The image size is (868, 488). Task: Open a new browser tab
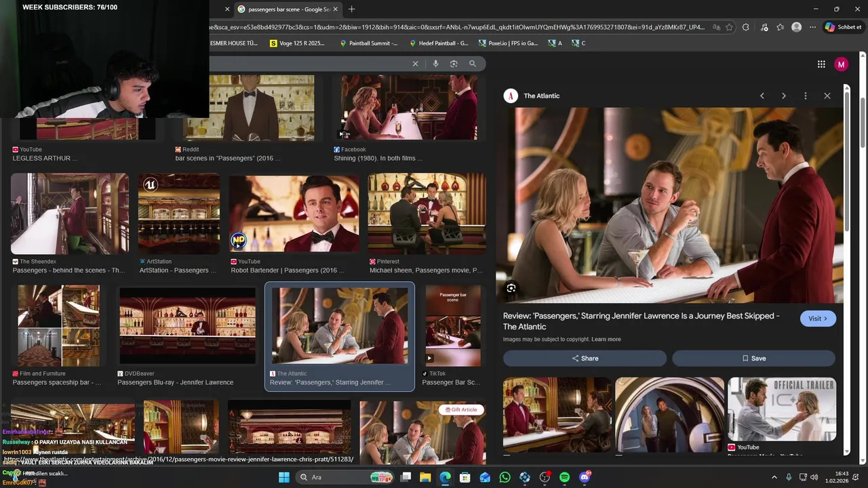point(351,9)
